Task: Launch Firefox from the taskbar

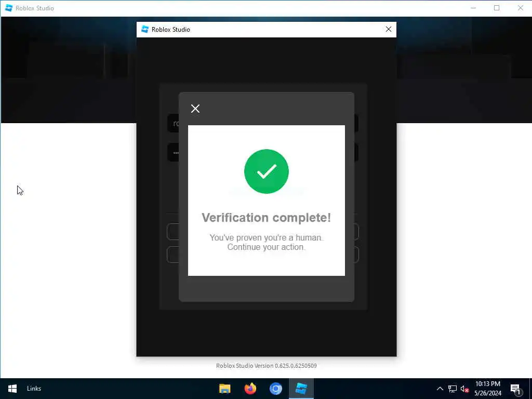Action: [250, 389]
